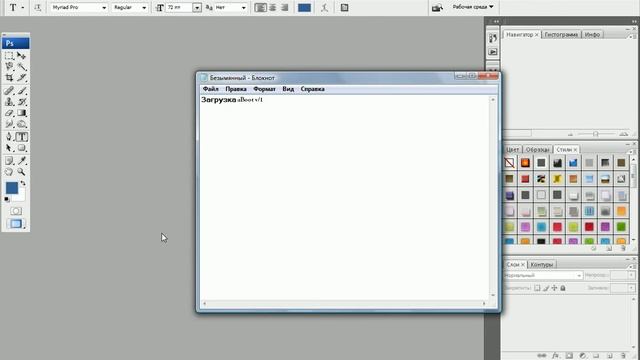Open the Вид menu in Notepad

(288, 89)
